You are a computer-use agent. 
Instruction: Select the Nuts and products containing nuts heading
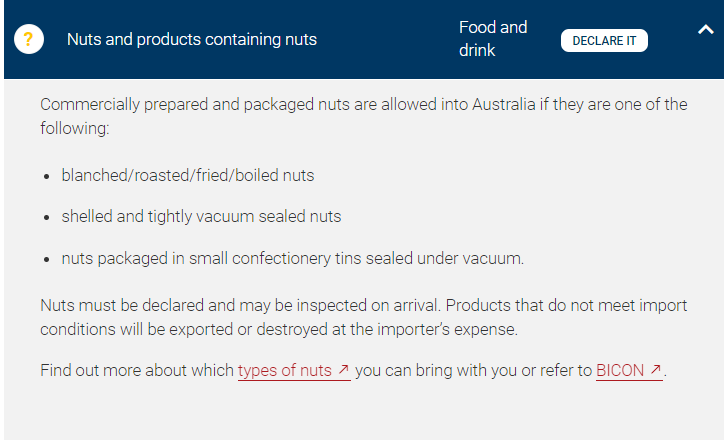point(192,39)
